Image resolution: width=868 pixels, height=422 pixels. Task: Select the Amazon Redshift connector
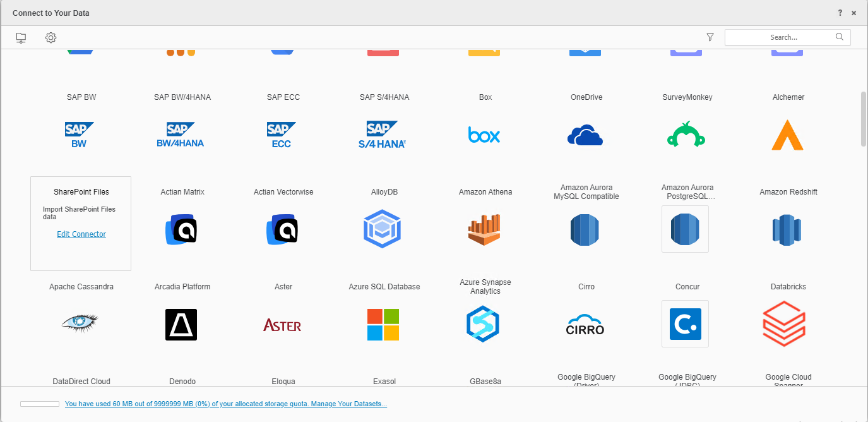click(787, 229)
